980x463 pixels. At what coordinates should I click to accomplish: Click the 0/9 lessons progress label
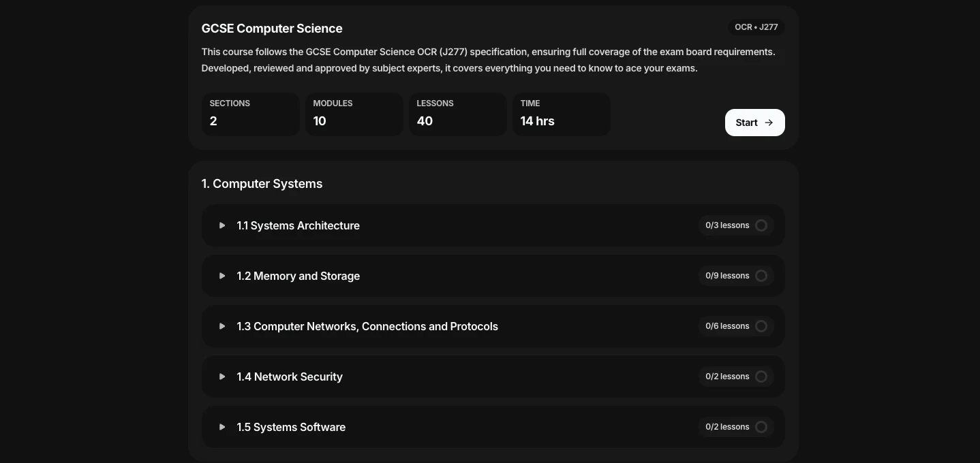pos(727,276)
